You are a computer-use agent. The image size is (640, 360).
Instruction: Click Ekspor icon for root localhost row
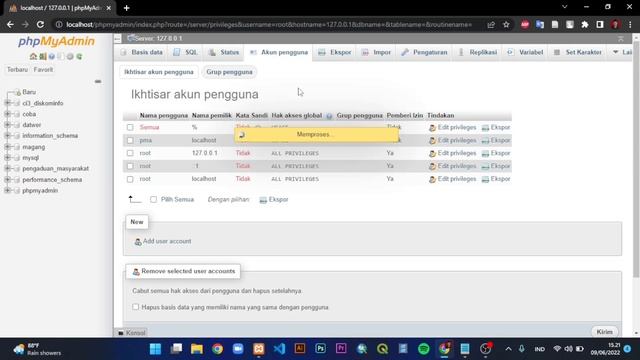tap(485, 179)
